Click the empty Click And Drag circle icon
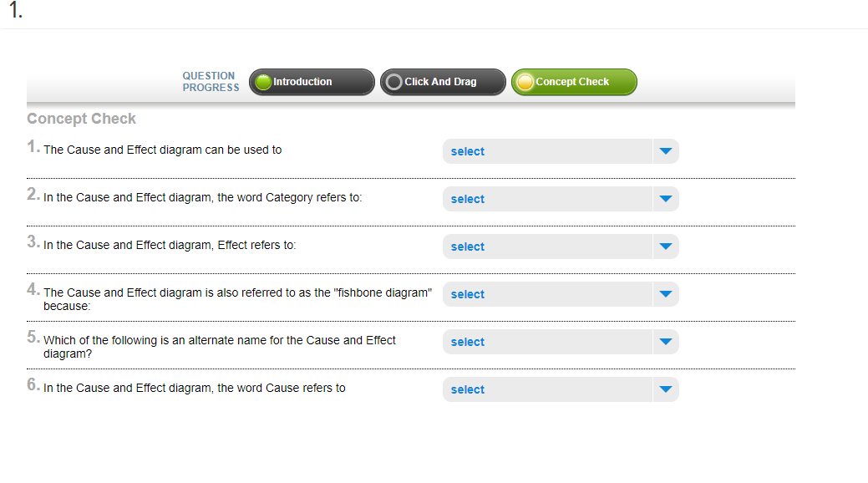The image size is (868, 483). click(393, 82)
